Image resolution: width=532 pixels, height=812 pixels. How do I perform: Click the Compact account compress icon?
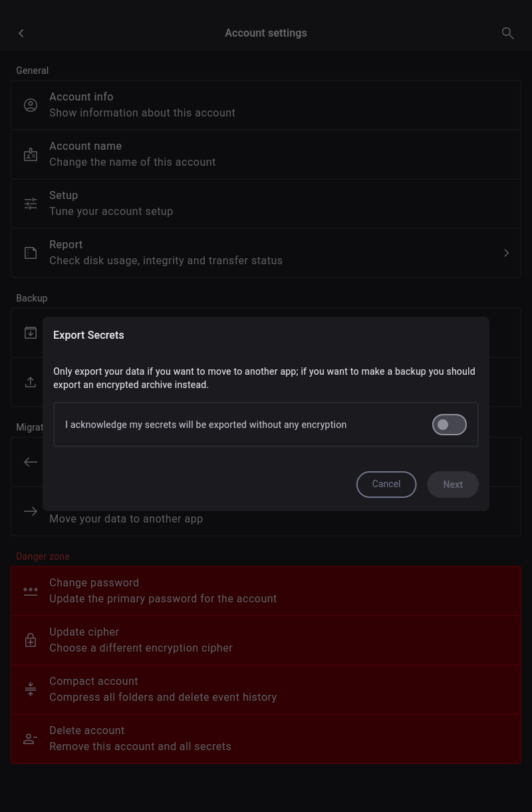pos(31,690)
